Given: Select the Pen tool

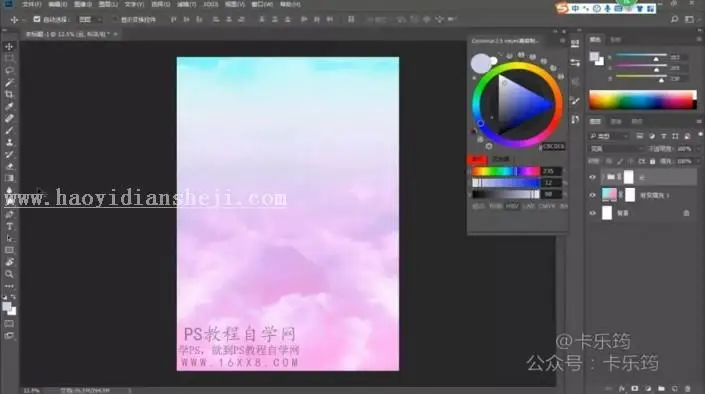Looking at the screenshot, I should (9, 215).
